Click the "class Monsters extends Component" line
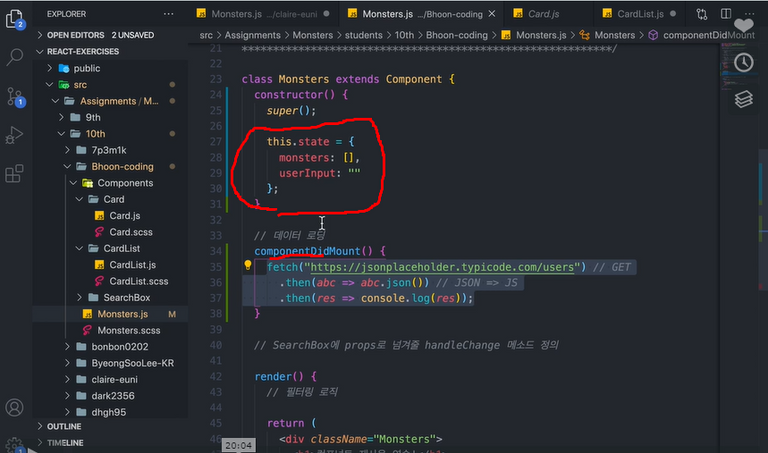Viewport: 768px width, 453px height. 348,79
